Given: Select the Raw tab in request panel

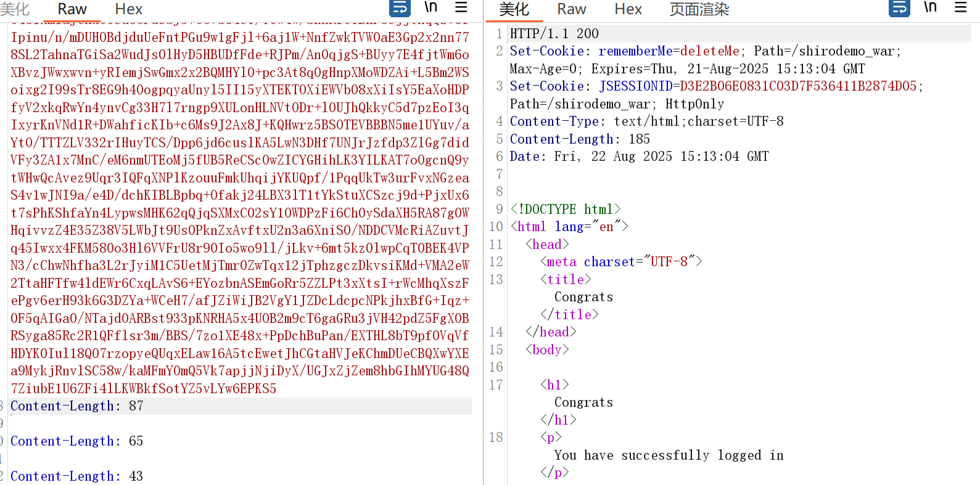Looking at the screenshot, I should [72, 9].
